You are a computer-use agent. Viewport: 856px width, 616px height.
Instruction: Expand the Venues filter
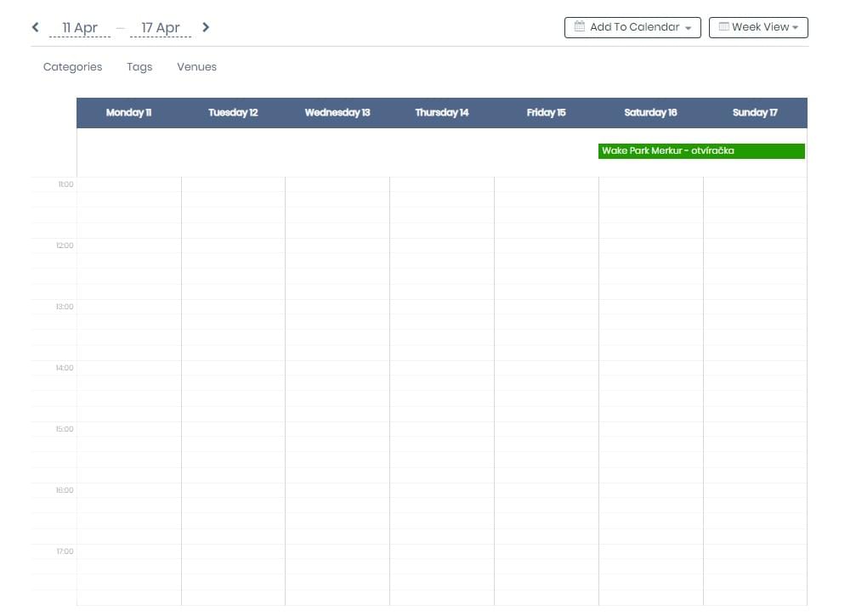coord(196,66)
